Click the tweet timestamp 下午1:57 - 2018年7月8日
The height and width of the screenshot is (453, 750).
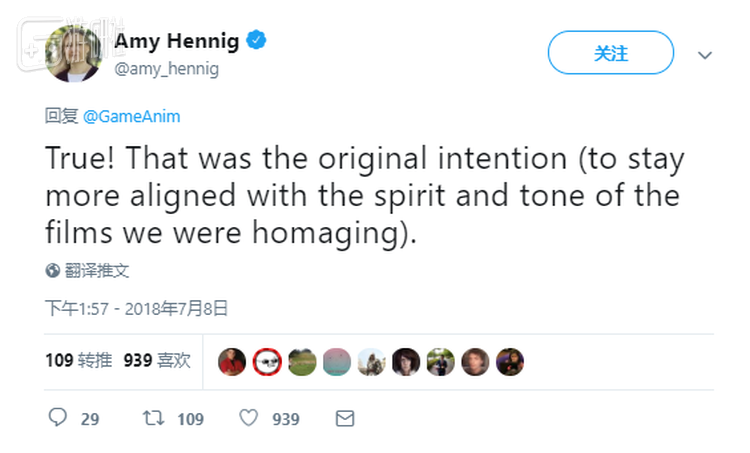tap(137, 308)
